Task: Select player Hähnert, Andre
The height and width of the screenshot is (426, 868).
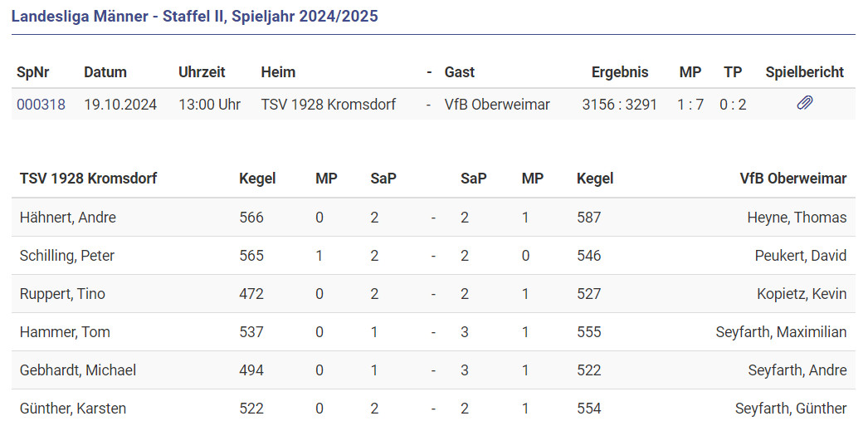Action: click(x=68, y=218)
